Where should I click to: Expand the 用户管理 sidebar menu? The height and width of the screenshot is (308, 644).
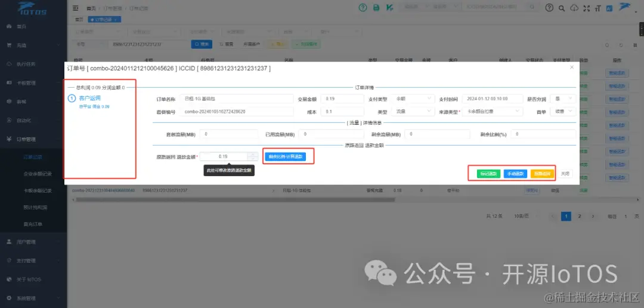(33, 242)
